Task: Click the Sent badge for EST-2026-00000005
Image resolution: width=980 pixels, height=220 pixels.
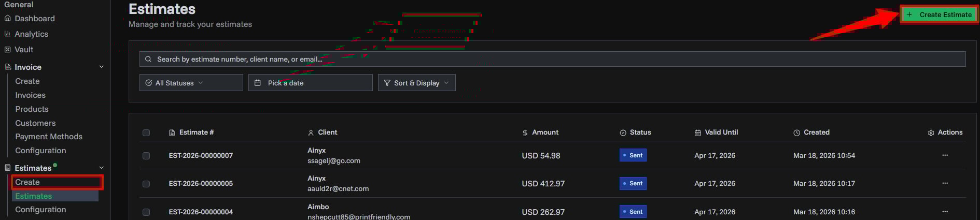Action: (633, 183)
